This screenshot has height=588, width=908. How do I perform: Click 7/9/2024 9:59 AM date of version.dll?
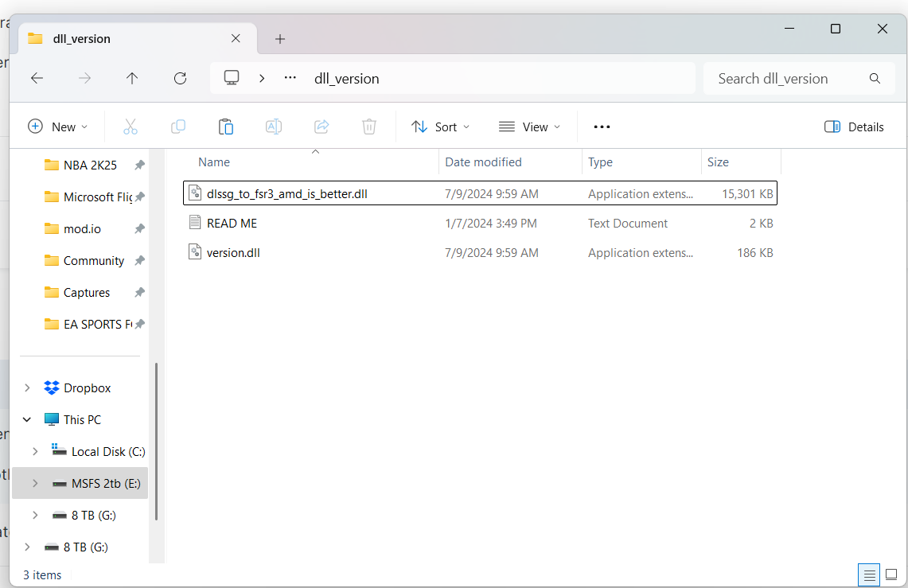[x=492, y=252]
